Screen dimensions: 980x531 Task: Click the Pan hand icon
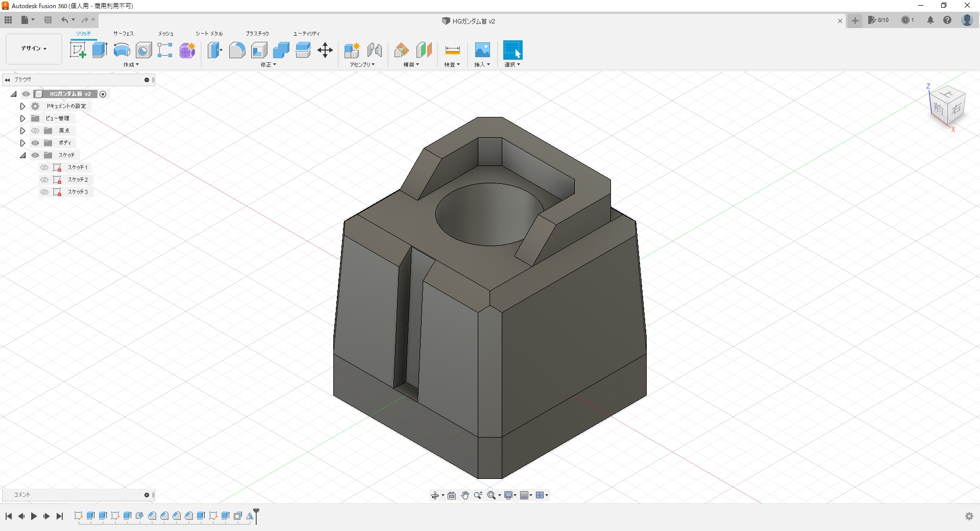coord(465,495)
